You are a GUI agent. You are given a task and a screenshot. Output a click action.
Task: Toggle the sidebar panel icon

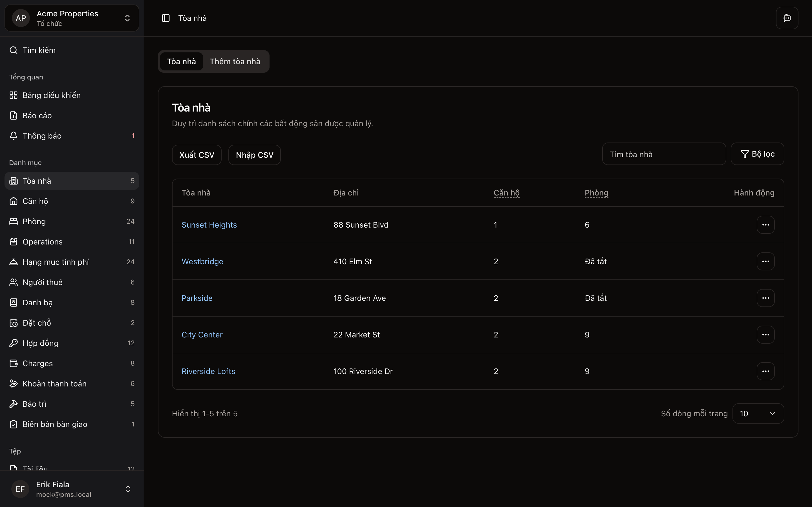click(166, 18)
